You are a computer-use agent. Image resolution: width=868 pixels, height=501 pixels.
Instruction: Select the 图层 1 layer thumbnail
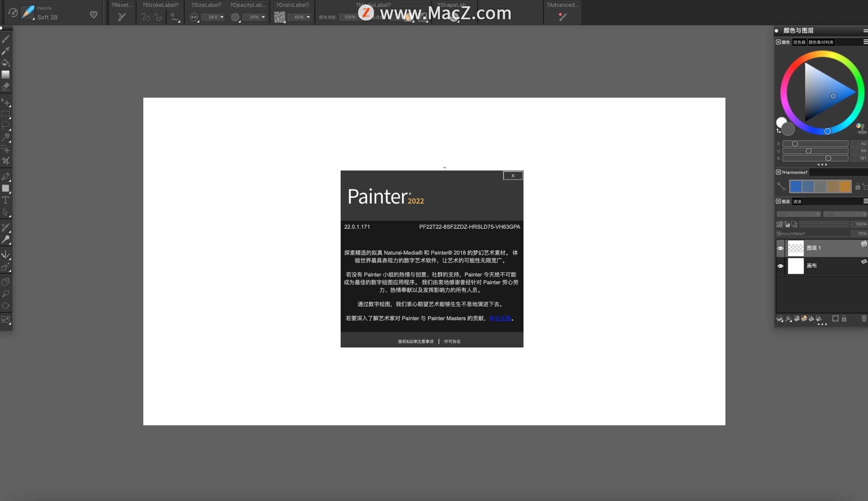coord(796,248)
